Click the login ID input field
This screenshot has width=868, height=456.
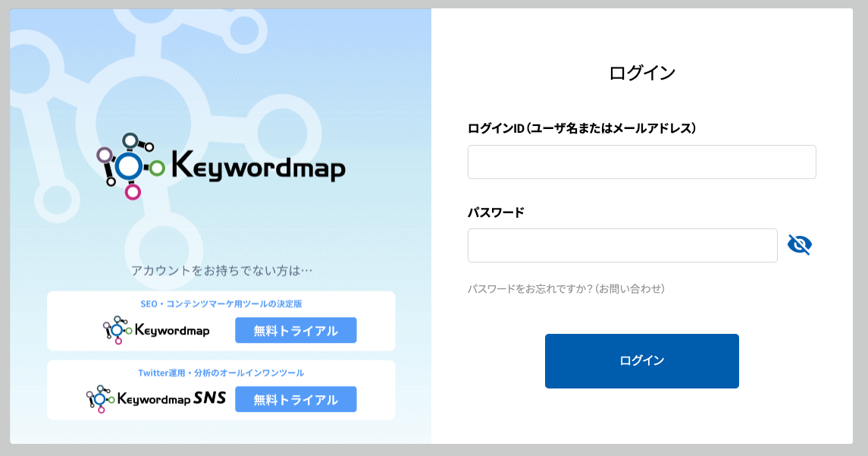pos(641,162)
